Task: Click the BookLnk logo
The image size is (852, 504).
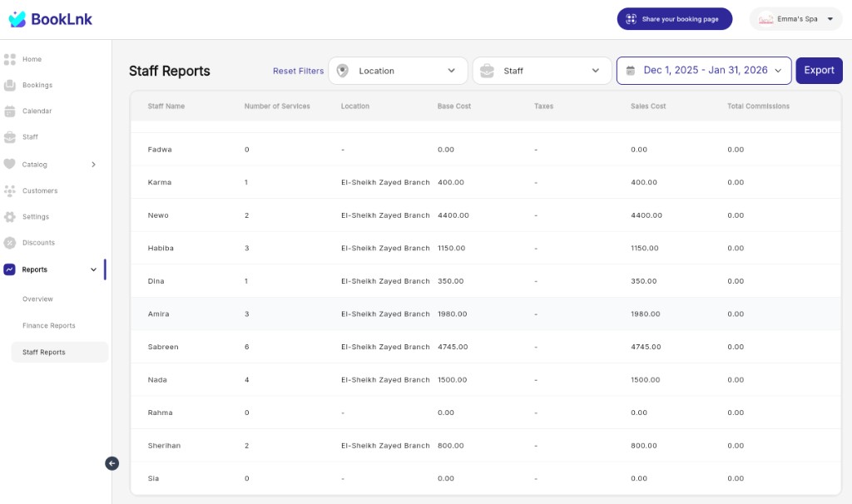Action: 51,19
